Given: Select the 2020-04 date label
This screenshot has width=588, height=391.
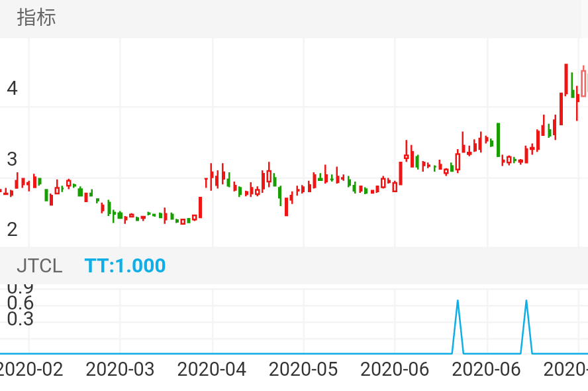Looking at the screenshot, I should pyautogui.click(x=212, y=369).
